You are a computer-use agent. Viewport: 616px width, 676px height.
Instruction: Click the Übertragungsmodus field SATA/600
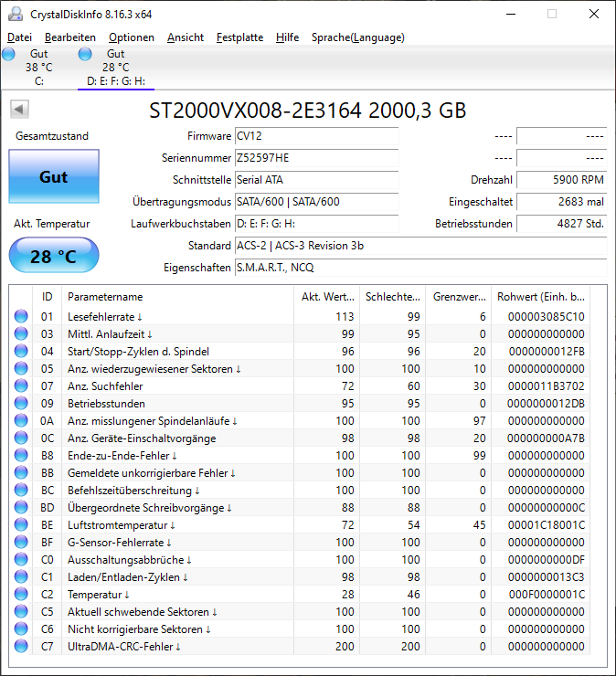click(316, 202)
